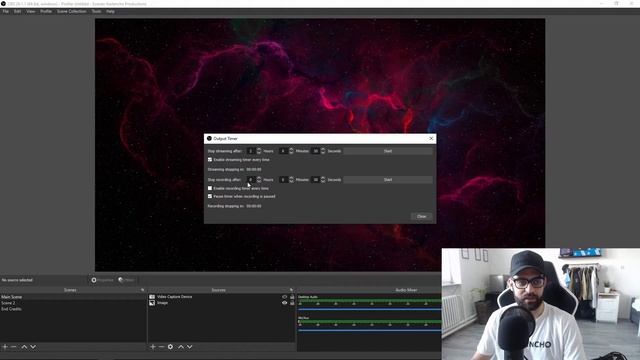Pop out the Scenes dock
Viewport: 640px width, 360px height.
click(142, 290)
